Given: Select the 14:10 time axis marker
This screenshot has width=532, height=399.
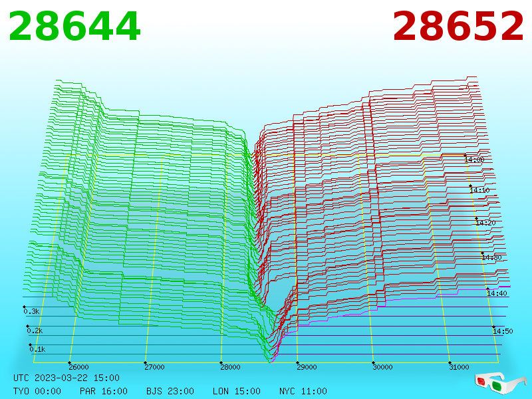Looking at the screenshot, I should (479, 190).
